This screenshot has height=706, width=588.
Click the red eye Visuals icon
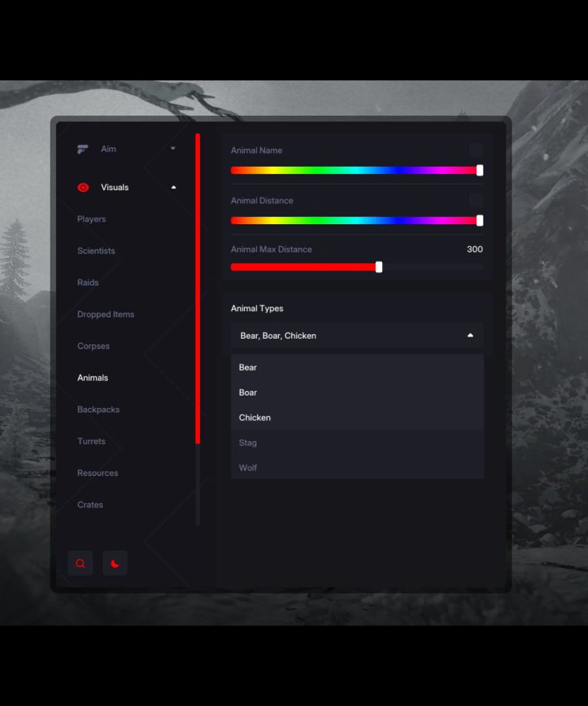[83, 188]
